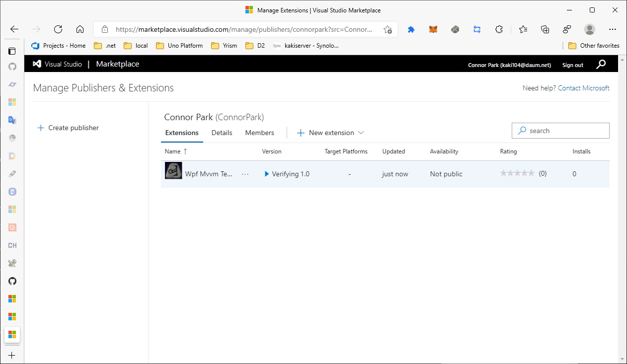Click the Marketplace header link
The height and width of the screenshot is (364, 627).
118,64
